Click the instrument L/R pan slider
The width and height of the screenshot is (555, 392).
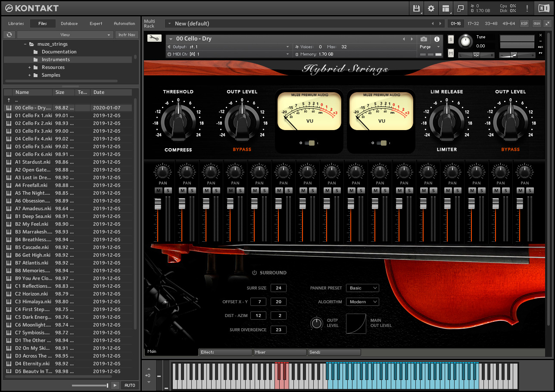pos(476,55)
